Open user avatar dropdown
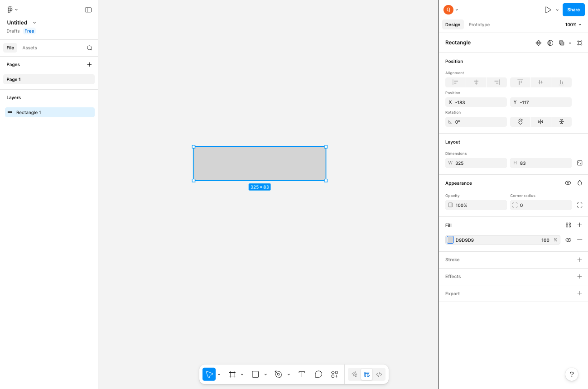Image resolution: width=588 pixels, height=389 pixels. [x=451, y=10]
